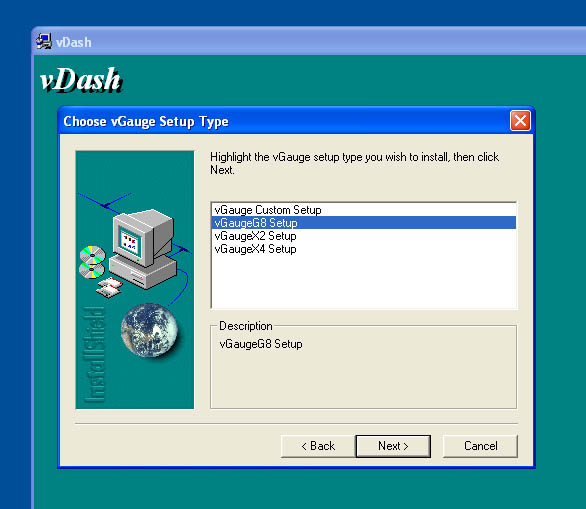Viewport: 586px width, 509px height.
Task: Highlight the vGaugeG8 Setup option
Action: point(363,223)
